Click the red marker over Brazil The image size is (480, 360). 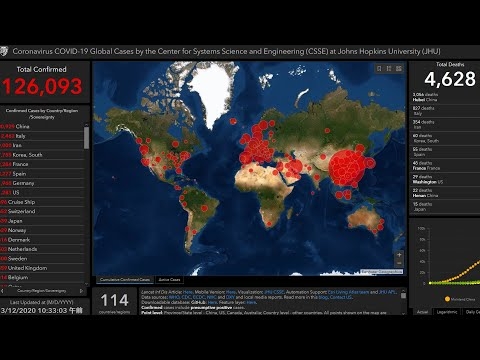pyautogui.click(x=204, y=208)
